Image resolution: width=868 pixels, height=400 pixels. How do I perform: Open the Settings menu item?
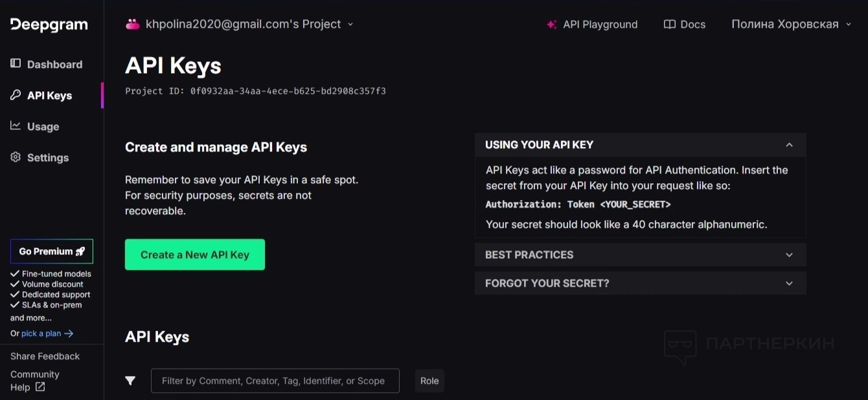[x=47, y=158]
